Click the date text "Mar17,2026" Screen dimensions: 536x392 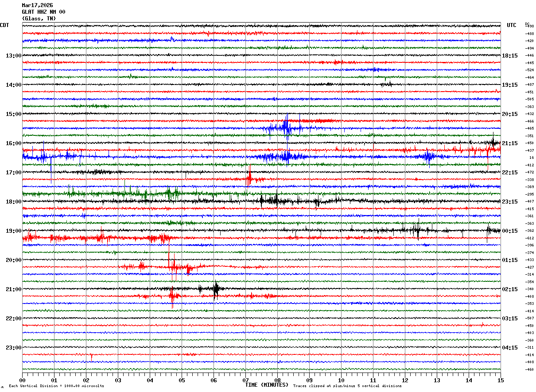click(x=37, y=5)
